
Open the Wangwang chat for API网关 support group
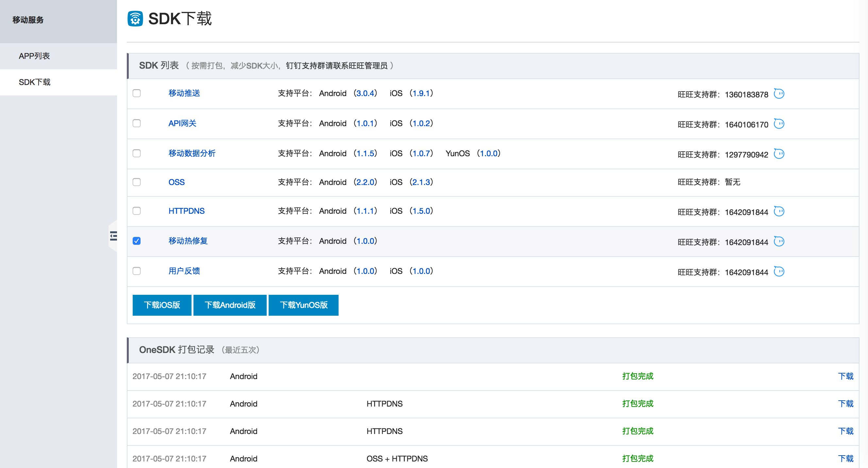tap(779, 123)
